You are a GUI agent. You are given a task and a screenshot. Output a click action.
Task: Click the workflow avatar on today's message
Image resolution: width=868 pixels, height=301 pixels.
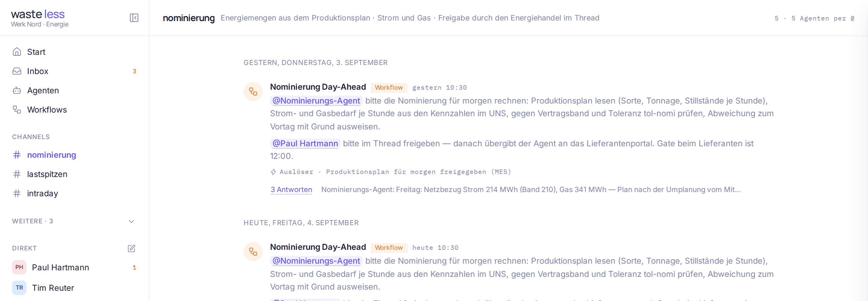tap(253, 252)
